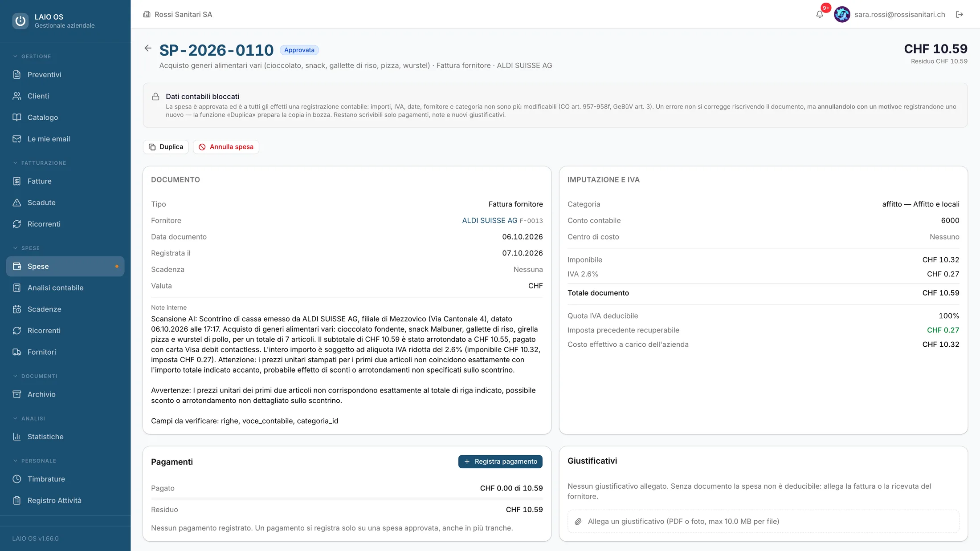Click Registra pagamento button
Image resolution: width=980 pixels, height=551 pixels.
[500, 462]
